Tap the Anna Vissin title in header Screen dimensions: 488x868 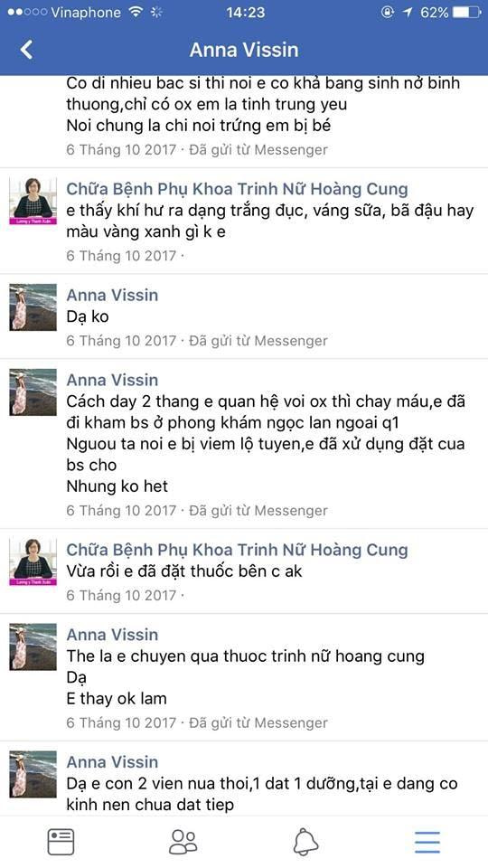pyautogui.click(x=244, y=50)
